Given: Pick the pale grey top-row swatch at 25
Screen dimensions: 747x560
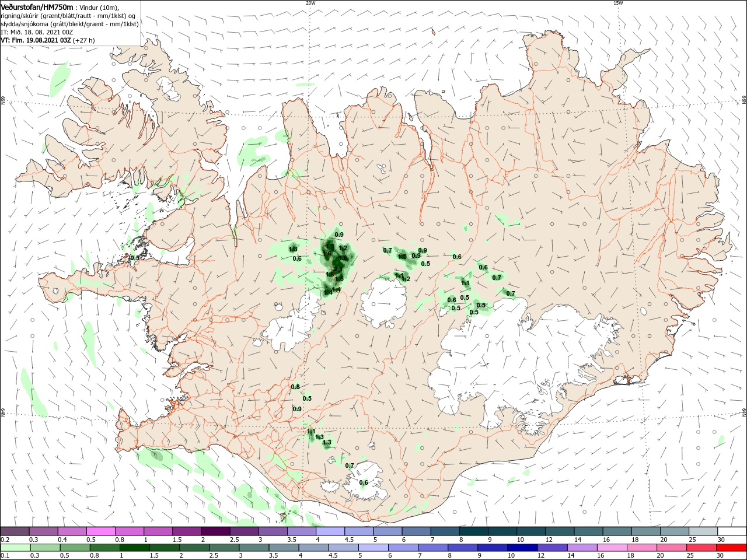Looking at the screenshot, I should click(x=703, y=531).
